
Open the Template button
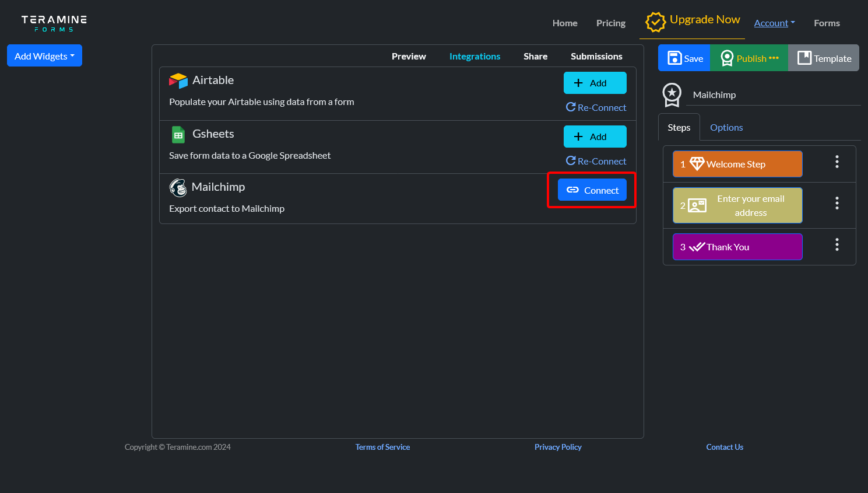click(824, 58)
